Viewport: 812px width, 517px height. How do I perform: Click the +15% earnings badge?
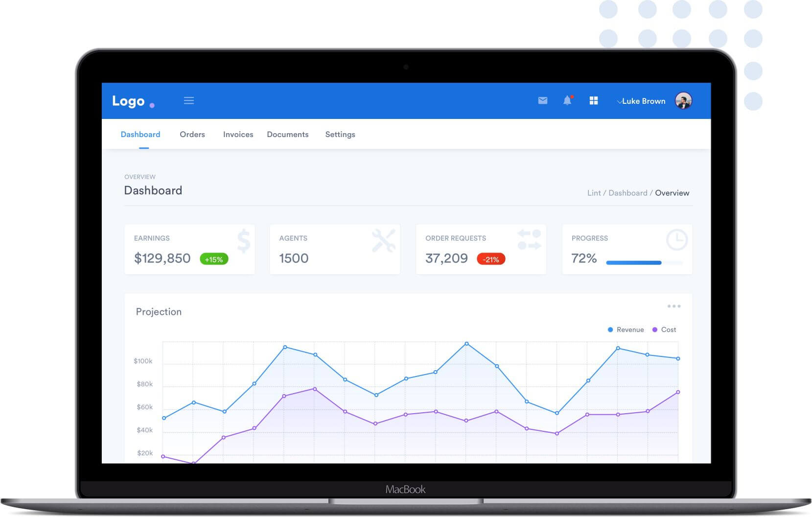(x=214, y=259)
